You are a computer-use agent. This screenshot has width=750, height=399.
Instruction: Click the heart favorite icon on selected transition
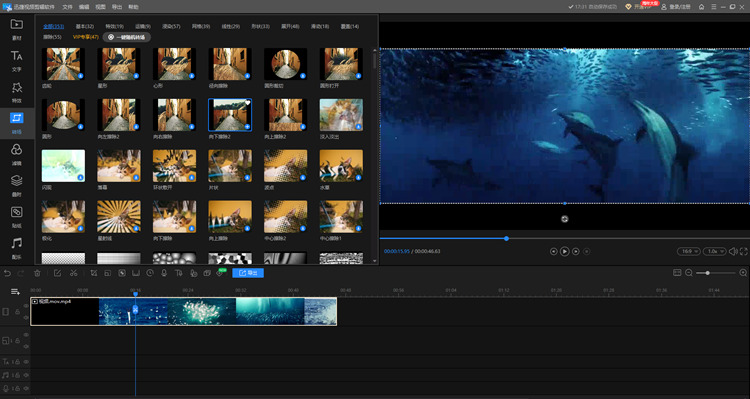(x=247, y=103)
